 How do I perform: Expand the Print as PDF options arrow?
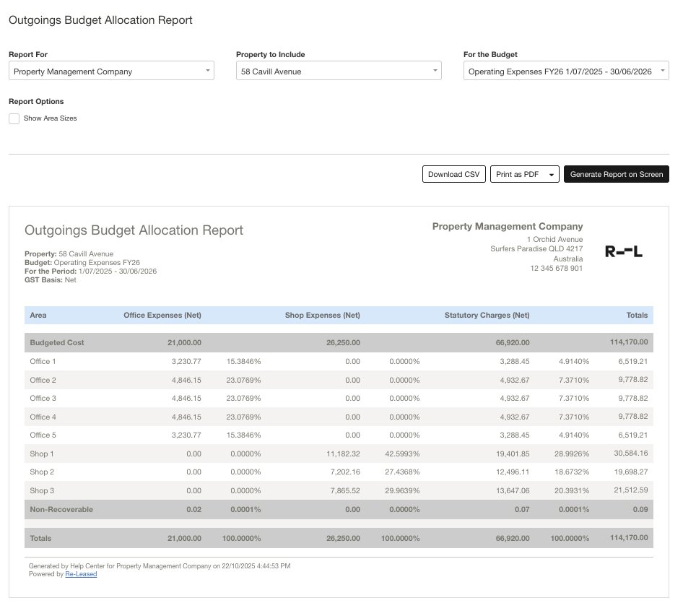point(552,175)
